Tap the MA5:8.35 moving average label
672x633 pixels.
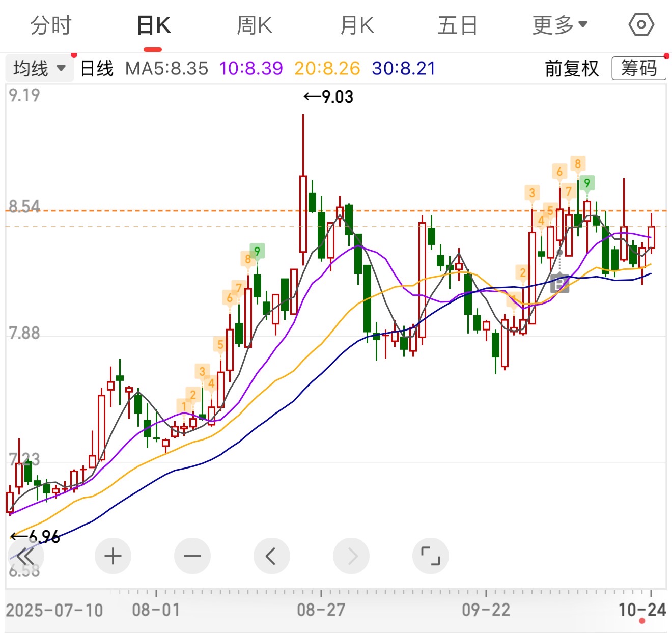[x=166, y=68]
